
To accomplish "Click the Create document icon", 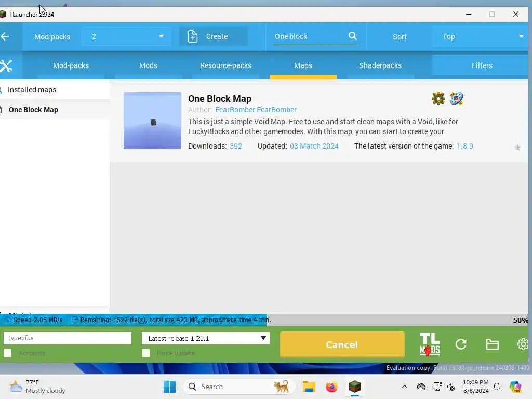I will point(193,36).
